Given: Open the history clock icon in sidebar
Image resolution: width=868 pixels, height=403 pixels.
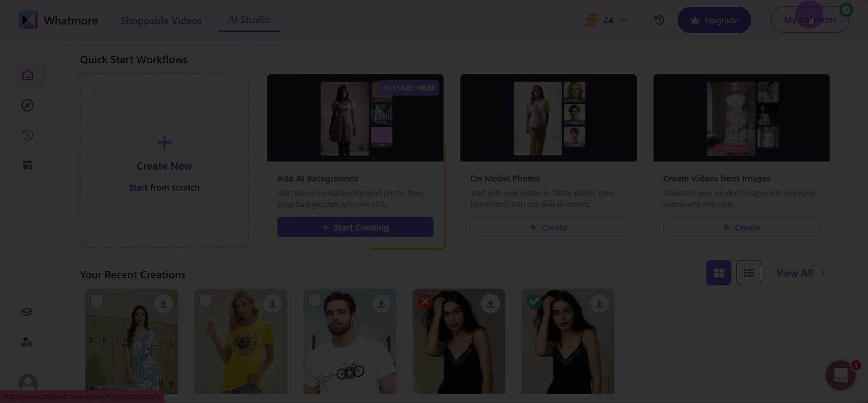Looking at the screenshot, I should (x=28, y=135).
